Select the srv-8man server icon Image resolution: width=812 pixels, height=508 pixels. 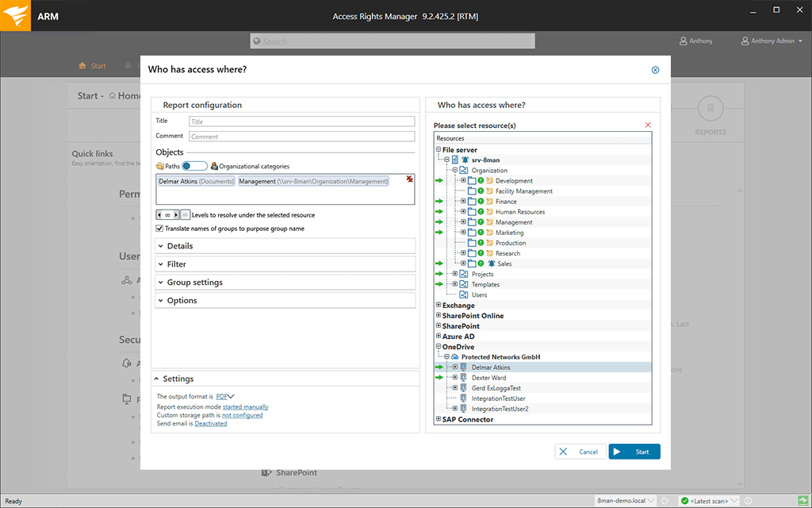(455, 159)
